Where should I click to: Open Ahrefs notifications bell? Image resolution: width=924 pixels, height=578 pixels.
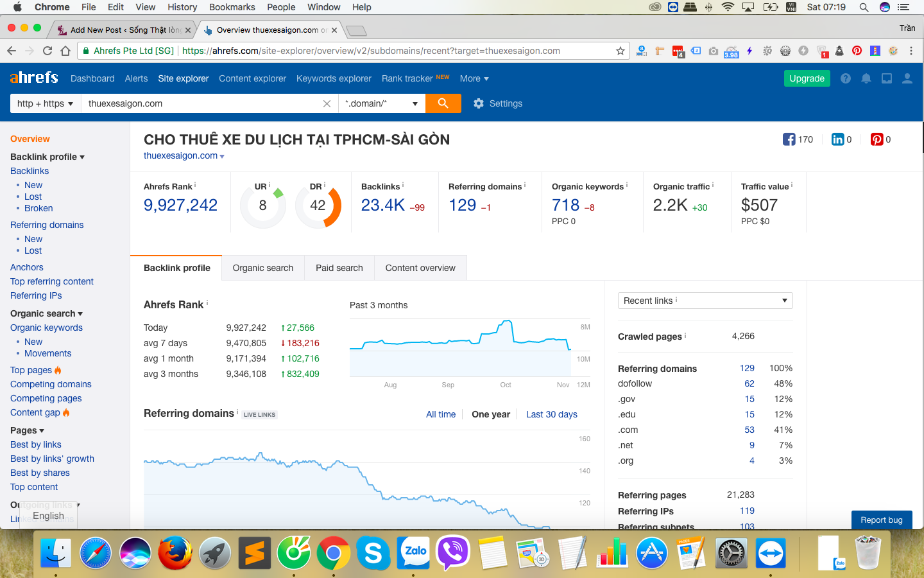[x=866, y=78]
